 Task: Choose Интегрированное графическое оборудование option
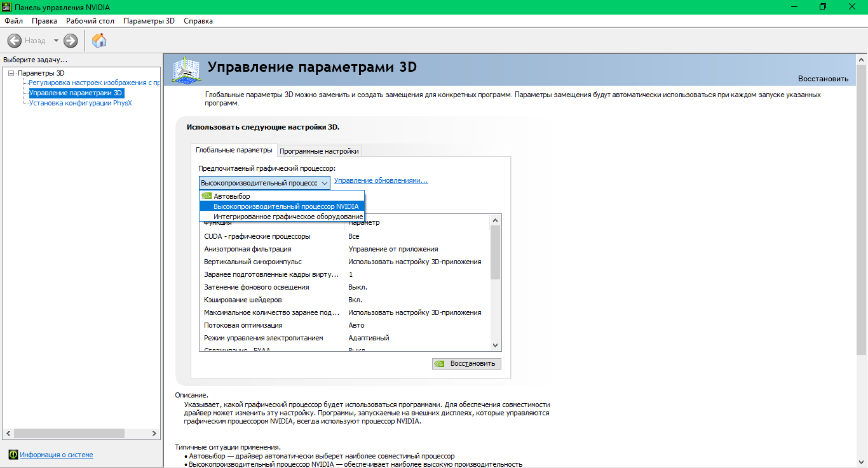point(282,217)
